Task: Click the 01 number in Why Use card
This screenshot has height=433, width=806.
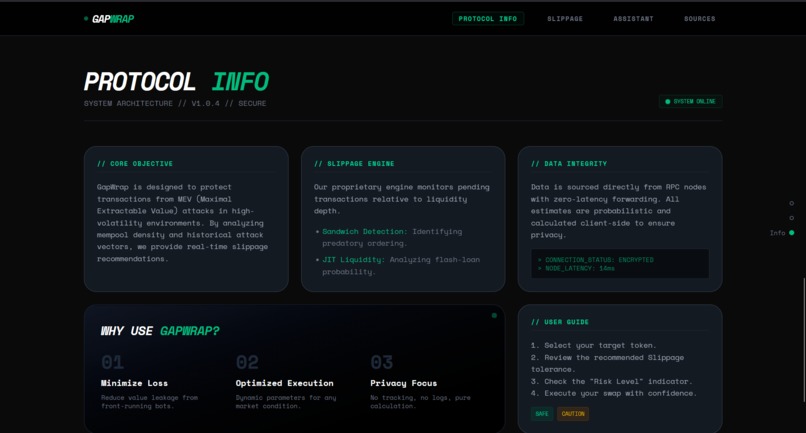Action: click(x=113, y=363)
